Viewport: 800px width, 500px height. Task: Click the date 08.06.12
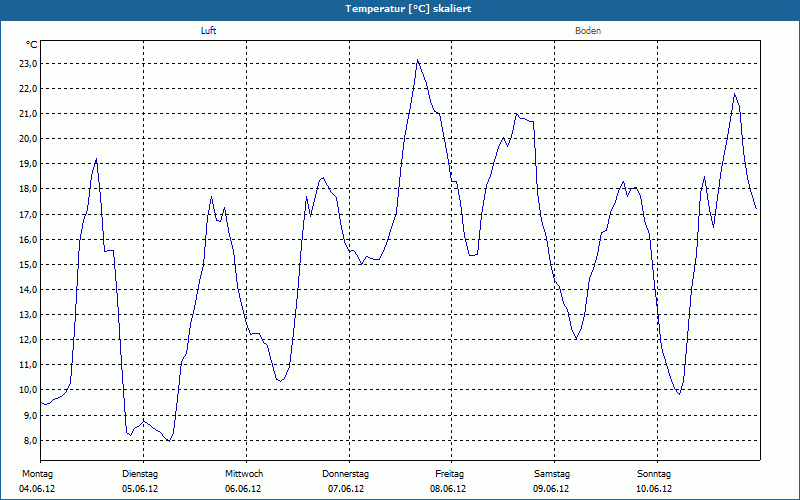pyautogui.click(x=448, y=489)
